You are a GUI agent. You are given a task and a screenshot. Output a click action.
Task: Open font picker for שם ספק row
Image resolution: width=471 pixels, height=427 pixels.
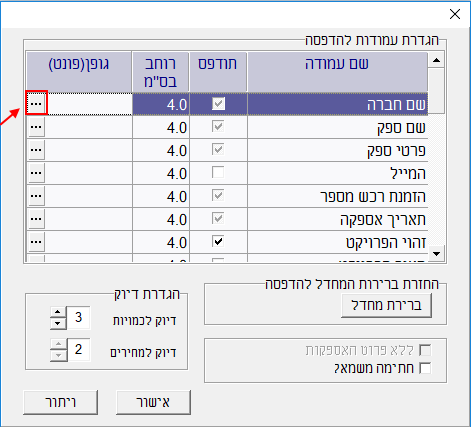tap(36, 127)
